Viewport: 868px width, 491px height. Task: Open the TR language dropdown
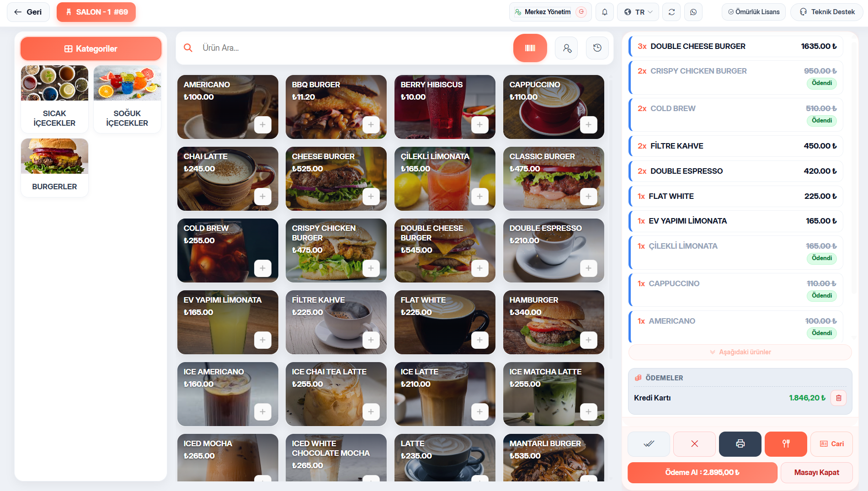[638, 12]
